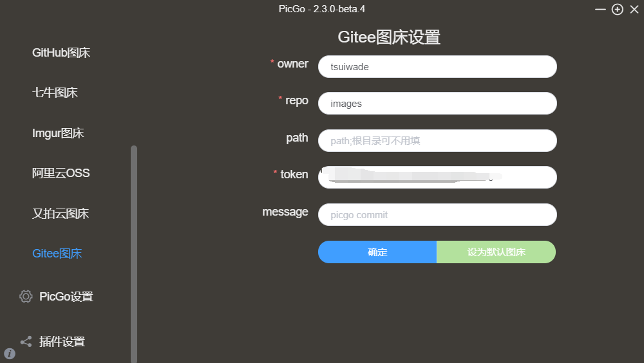Switch to Imgur图床 page

58,133
